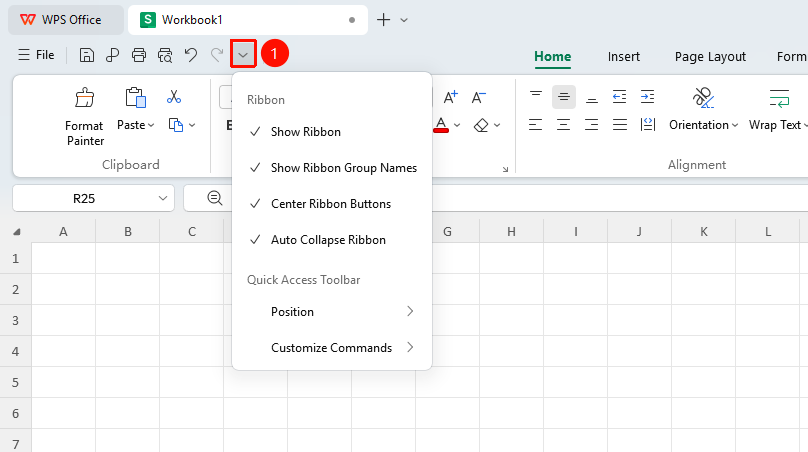Click the Center horizontally icon
808x452 pixels.
pyautogui.click(x=563, y=124)
